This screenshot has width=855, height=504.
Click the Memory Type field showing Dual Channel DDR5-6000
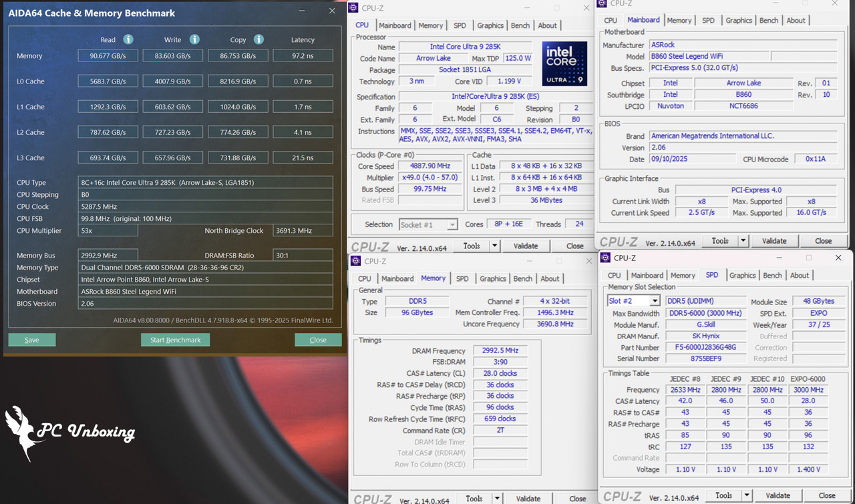click(205, 267)
